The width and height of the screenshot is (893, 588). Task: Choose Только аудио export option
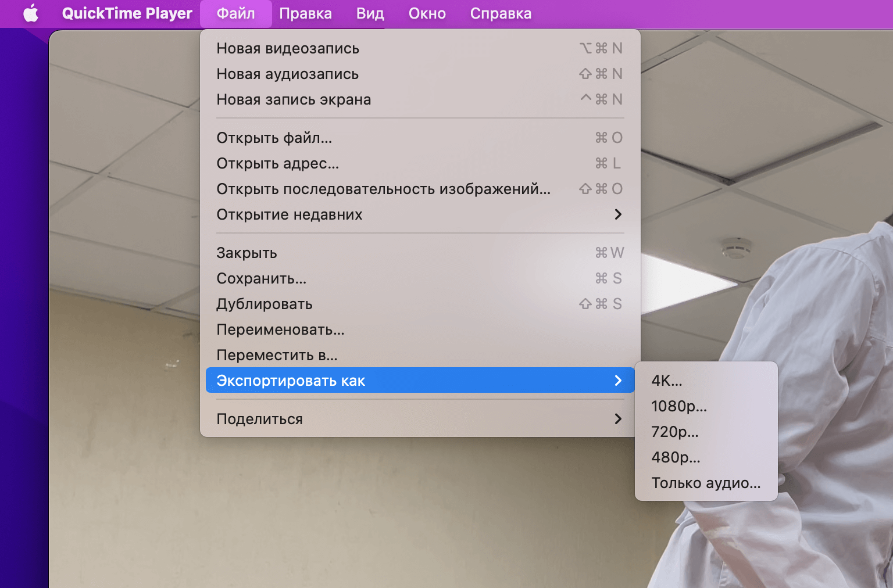click(705, 482)
